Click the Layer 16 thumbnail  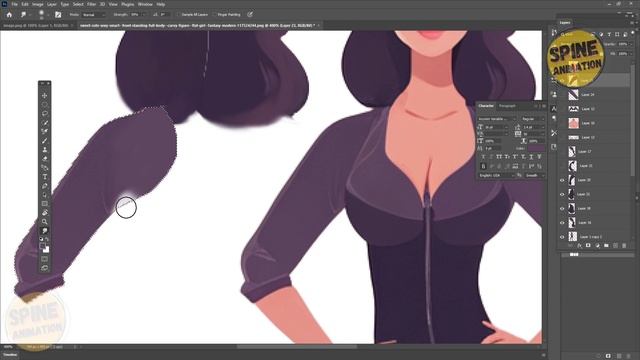click(x=572, y=222)
